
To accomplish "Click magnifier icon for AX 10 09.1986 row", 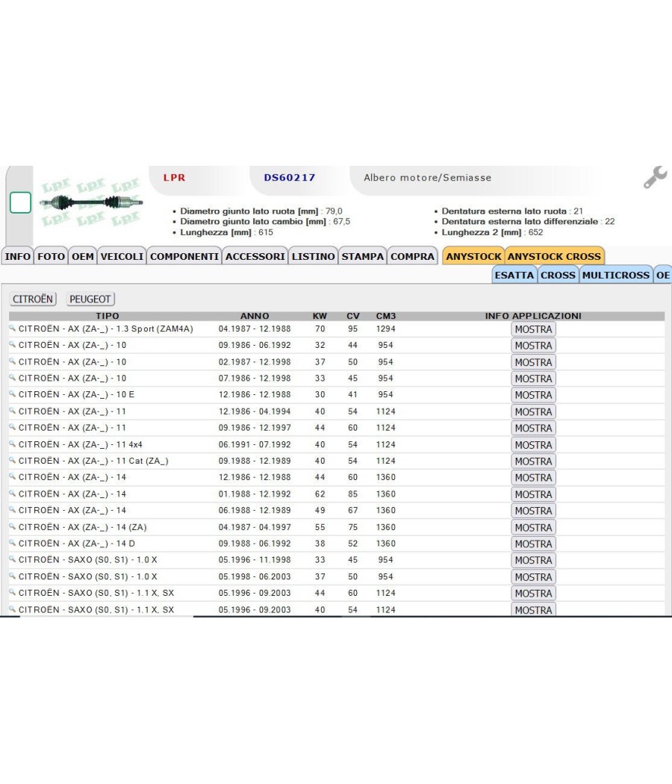I will pyautogui.click(x=13, y=345).
